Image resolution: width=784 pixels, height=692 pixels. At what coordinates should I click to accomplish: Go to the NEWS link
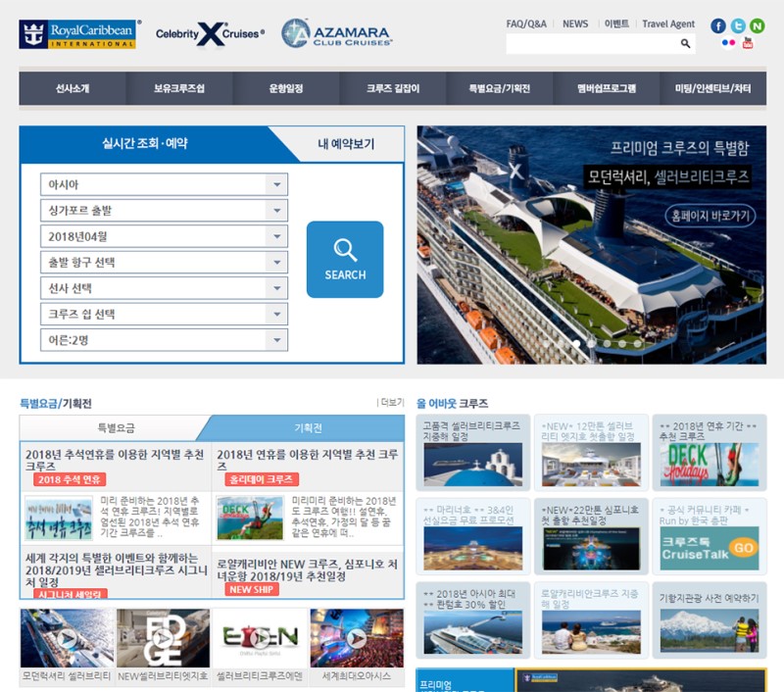click(575, 24)
